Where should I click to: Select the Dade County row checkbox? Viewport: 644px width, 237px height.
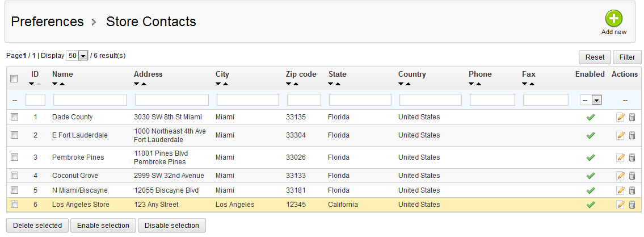click(14, 117)
